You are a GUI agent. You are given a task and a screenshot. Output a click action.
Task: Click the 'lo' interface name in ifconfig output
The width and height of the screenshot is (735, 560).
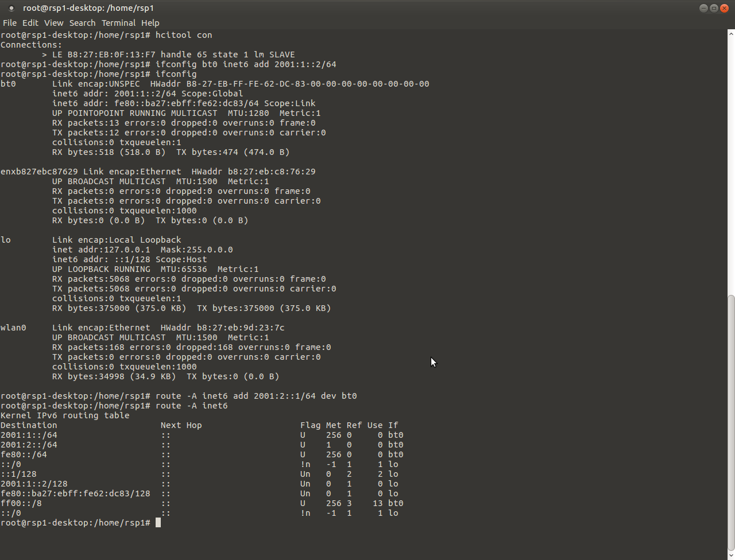(6, 240)
